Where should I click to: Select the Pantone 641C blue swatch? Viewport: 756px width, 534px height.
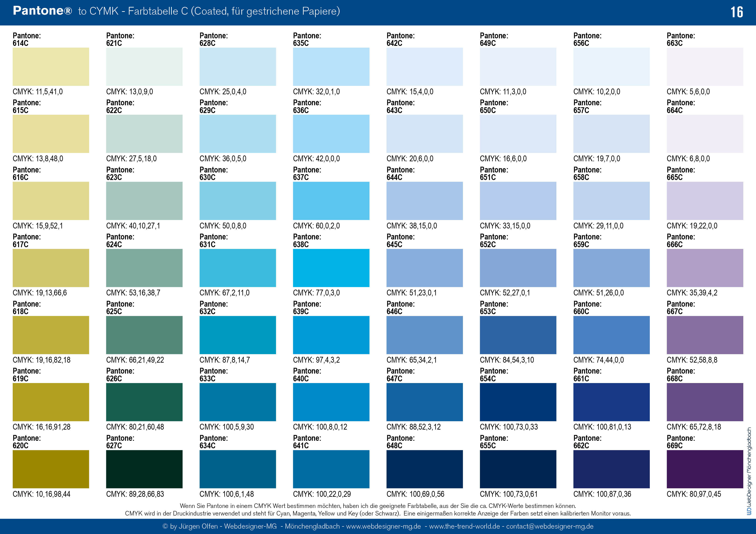[331, 469]
